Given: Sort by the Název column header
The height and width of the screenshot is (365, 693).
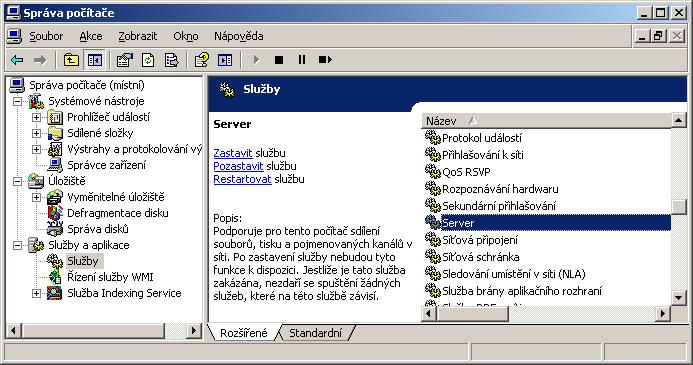Looking at the screenshot, I should click(x=546, y=121).
